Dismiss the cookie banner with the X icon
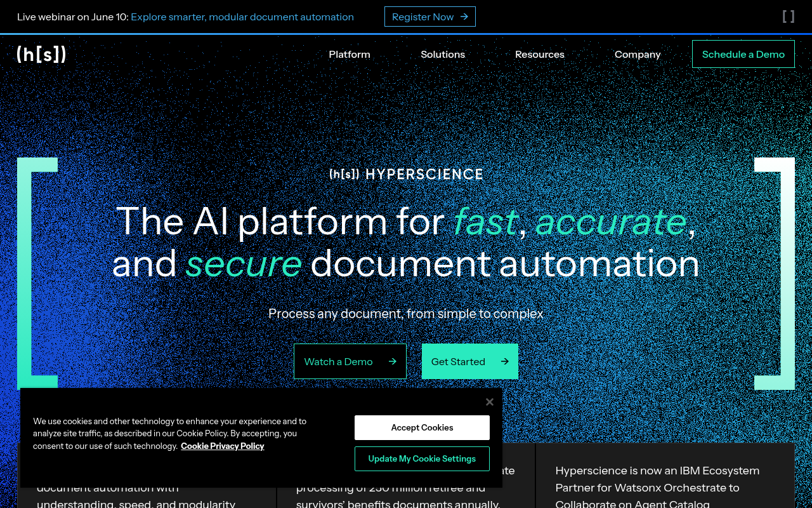This screenshot has width=812, height=508. tap(489, 401)
